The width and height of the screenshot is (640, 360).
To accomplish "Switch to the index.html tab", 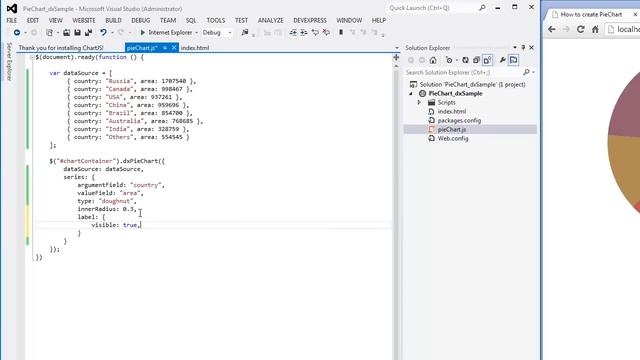I will pyautogui.click(x=195, y=48).
